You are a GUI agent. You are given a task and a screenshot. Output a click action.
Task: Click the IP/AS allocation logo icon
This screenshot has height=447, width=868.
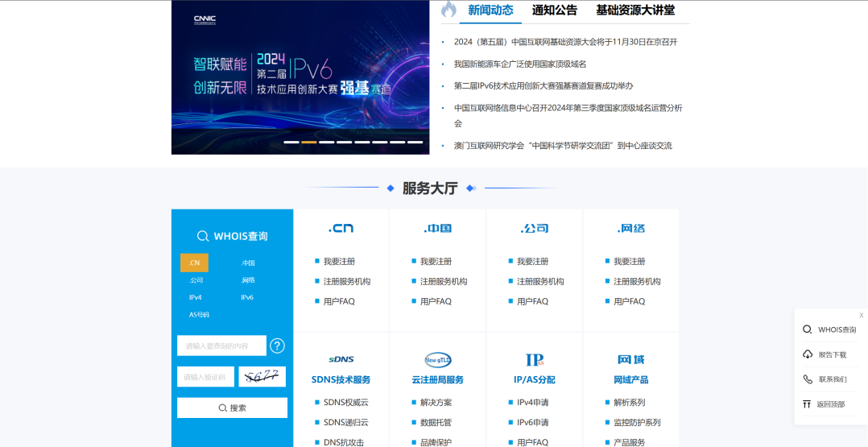pos(535,359)
